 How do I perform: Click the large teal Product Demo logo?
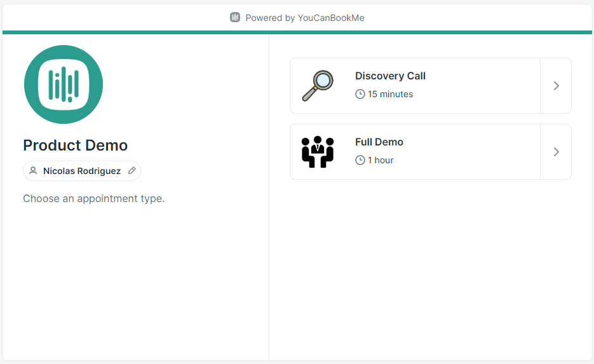(64, 84)
